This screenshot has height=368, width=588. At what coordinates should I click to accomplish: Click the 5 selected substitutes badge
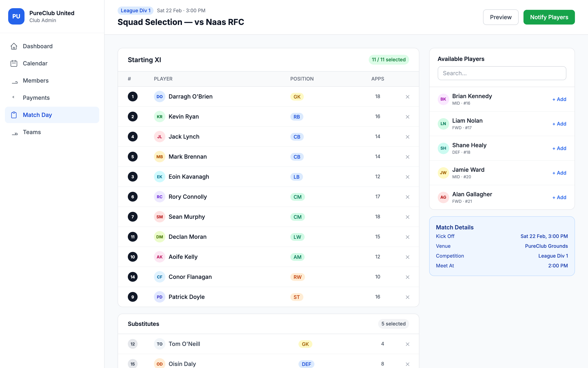click(x=393, y=324)
